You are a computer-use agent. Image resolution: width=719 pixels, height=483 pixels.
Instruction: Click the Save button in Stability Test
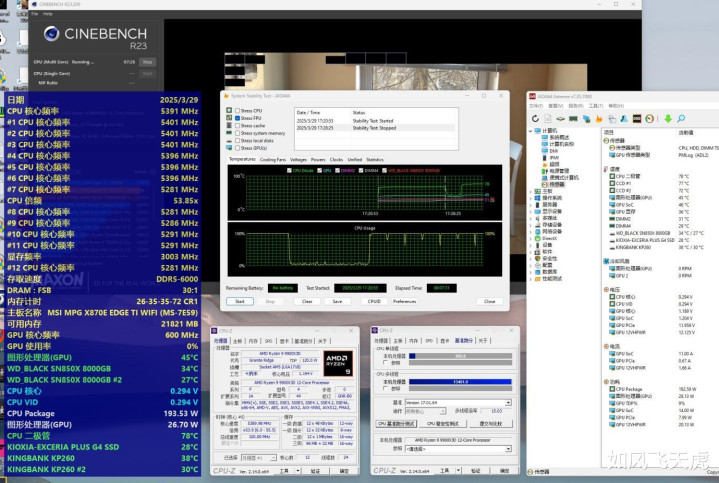point(337,301)
